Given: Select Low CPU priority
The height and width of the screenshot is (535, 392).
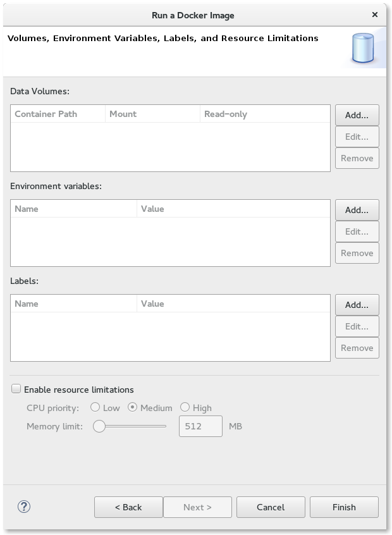Looking at the screenshot, I should point(95,407).
